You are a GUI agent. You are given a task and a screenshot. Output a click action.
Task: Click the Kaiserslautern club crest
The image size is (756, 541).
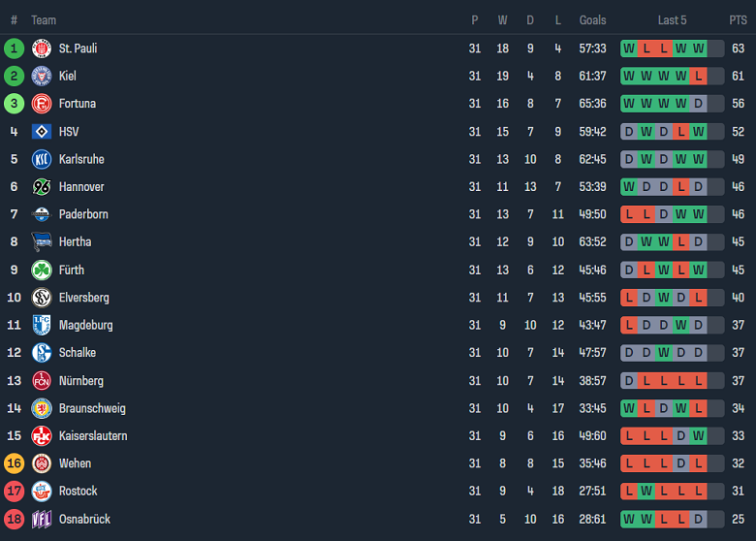pos(42,436)
